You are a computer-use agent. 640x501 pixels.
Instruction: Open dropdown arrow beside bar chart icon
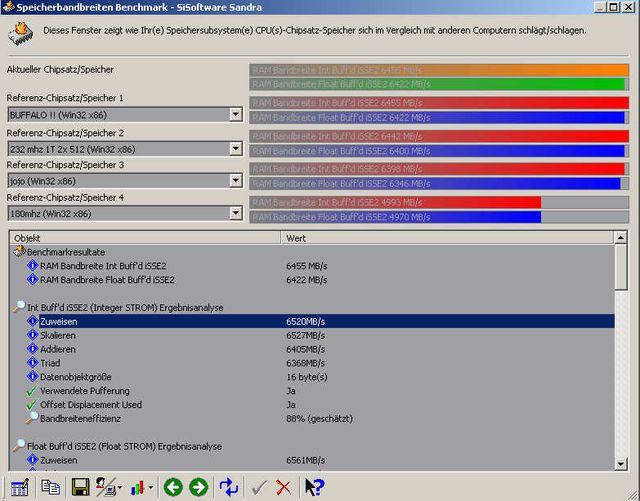(151, 488)
